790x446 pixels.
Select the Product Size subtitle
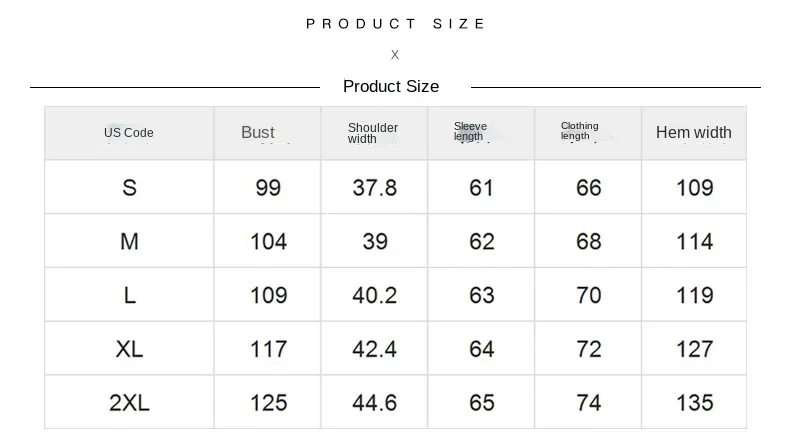pos(391,86)
